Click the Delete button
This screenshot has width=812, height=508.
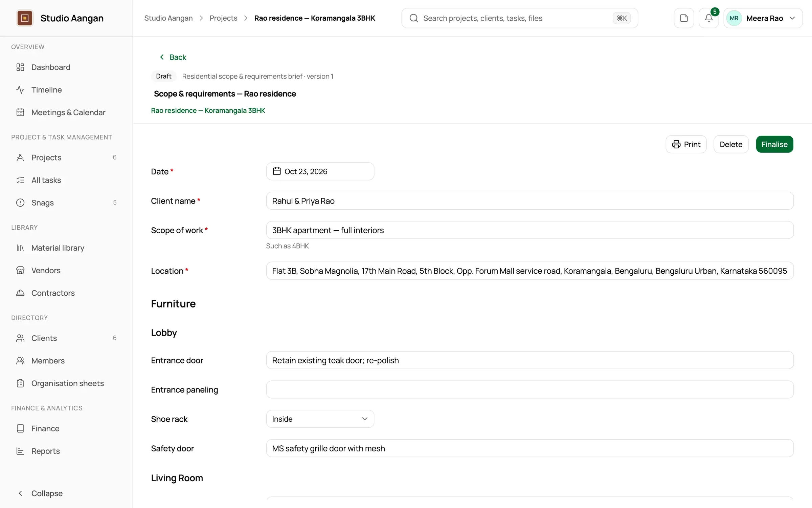[x=731, y=144]
